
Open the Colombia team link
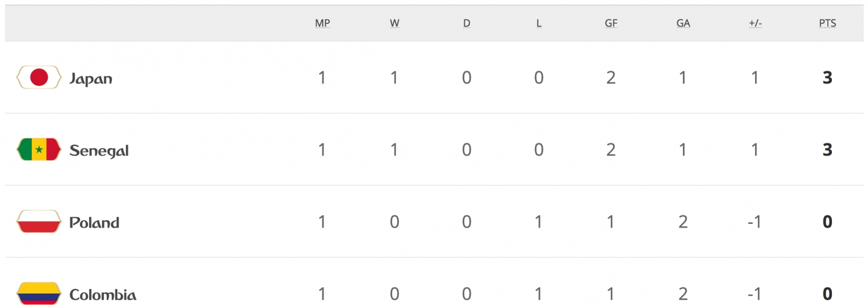point(103,295)
